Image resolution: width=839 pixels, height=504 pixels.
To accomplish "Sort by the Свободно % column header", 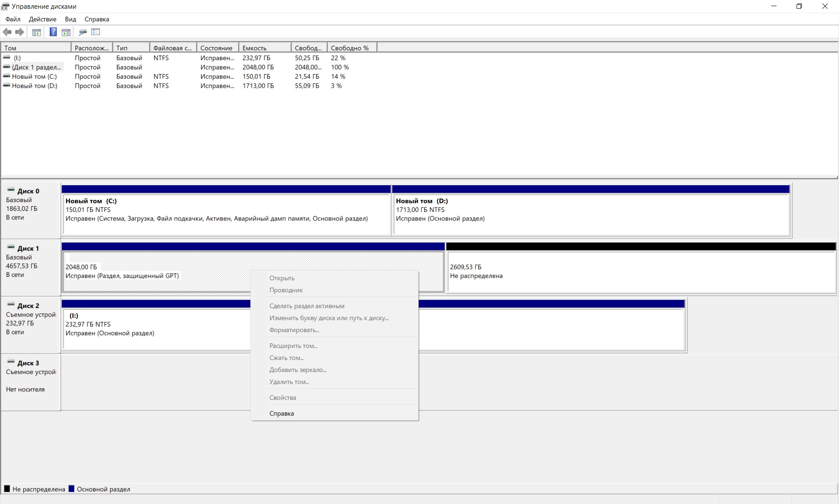I will coord(352,48).
